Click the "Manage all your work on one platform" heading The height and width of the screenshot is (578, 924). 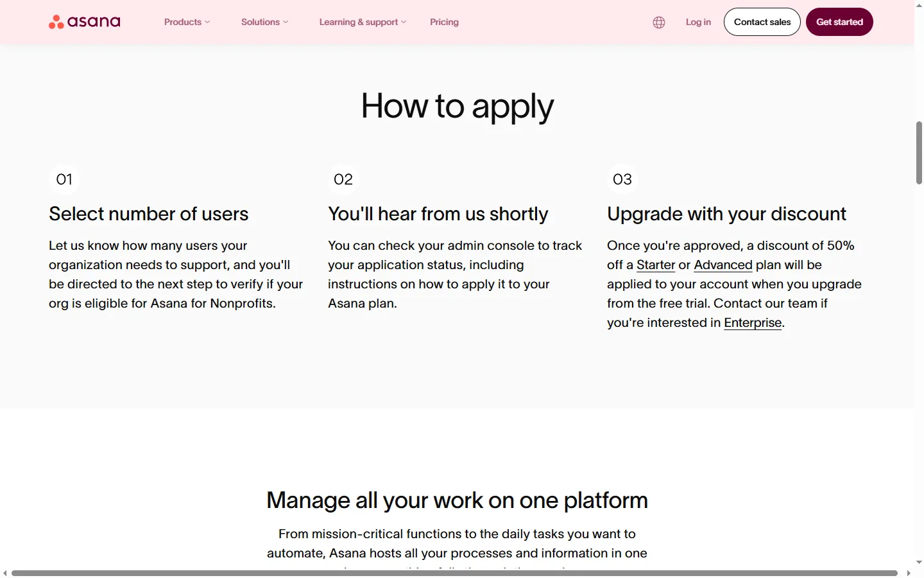tap(457, 500)
